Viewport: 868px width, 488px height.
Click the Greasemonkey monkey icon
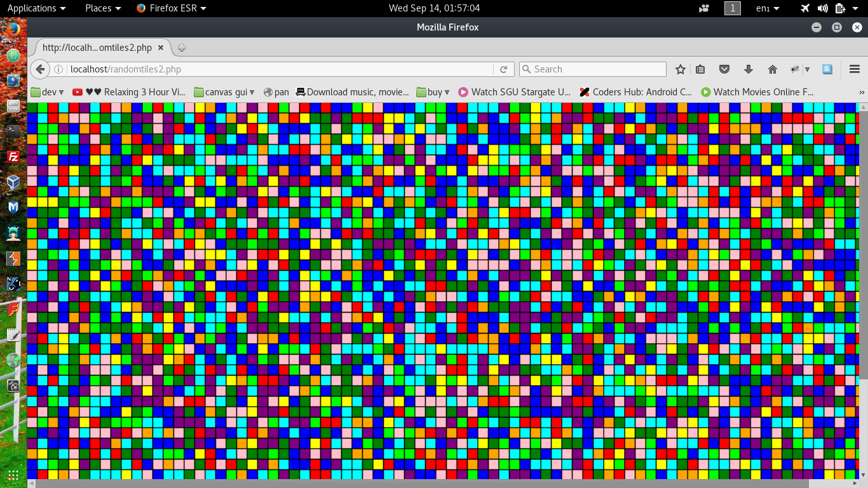click(x=795, y=69)
